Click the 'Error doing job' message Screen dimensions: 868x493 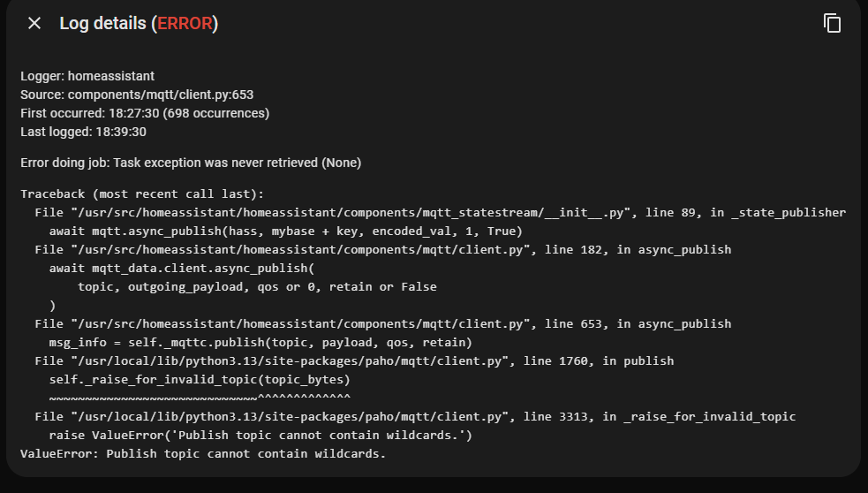(191, 163)
